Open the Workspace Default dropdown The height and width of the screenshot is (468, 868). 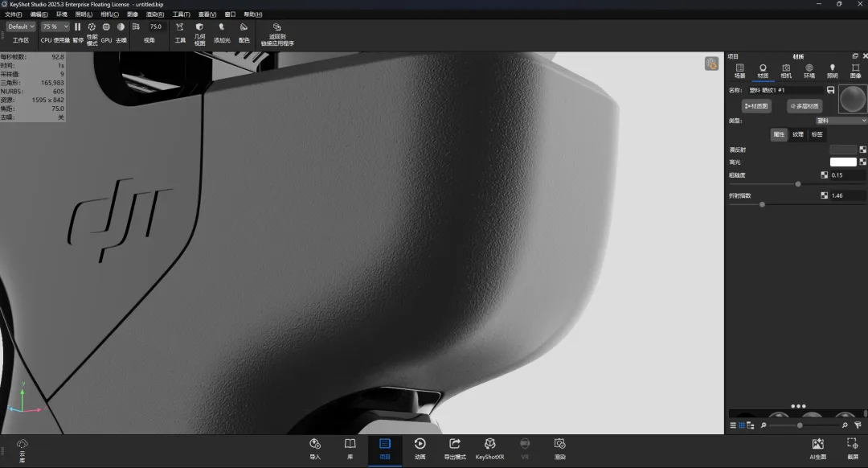tap(21, 27)
